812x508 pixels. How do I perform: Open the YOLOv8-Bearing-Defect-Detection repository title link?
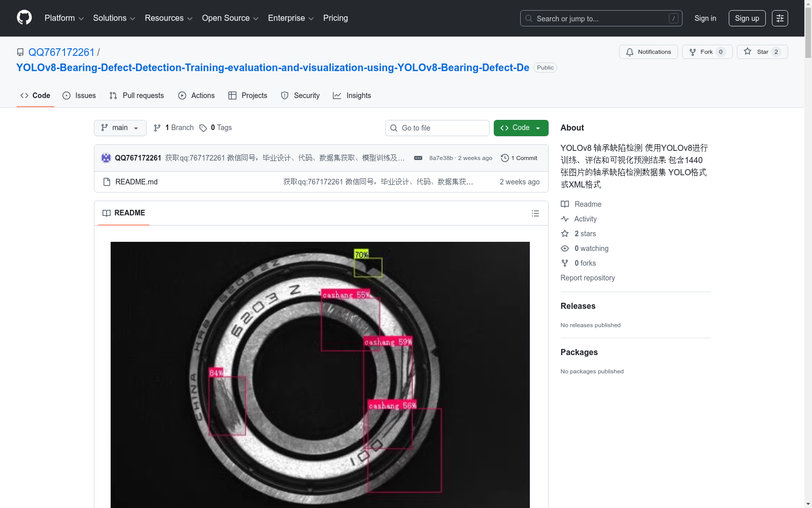click(x=273, y=68)
